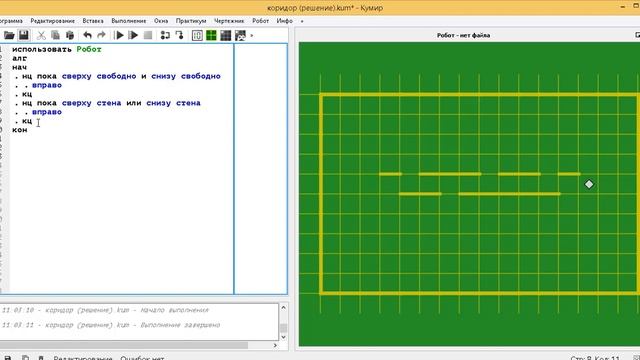
Task: Click 'Ошибок нет' status bar label
Action: point(142,358)
